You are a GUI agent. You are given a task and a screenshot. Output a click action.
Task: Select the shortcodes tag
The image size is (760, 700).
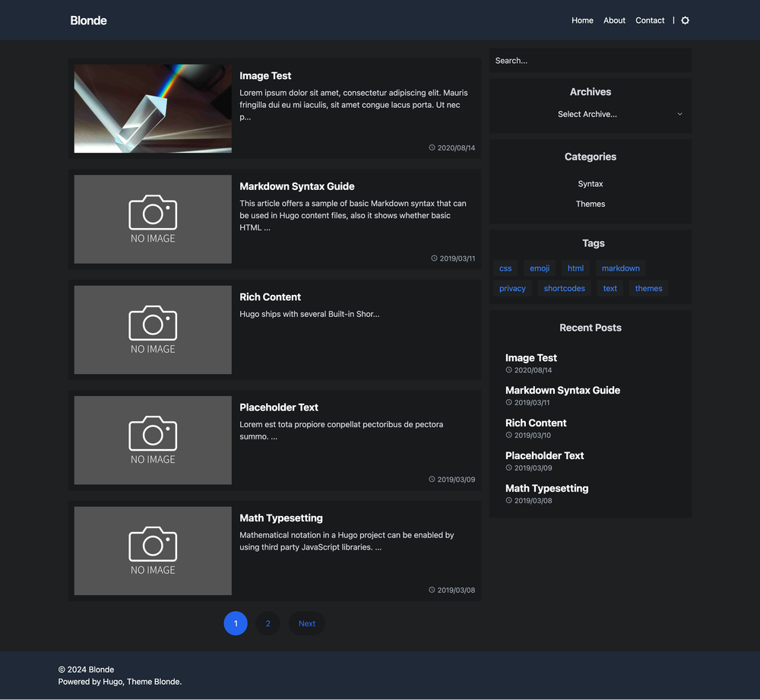pos(564,288)
